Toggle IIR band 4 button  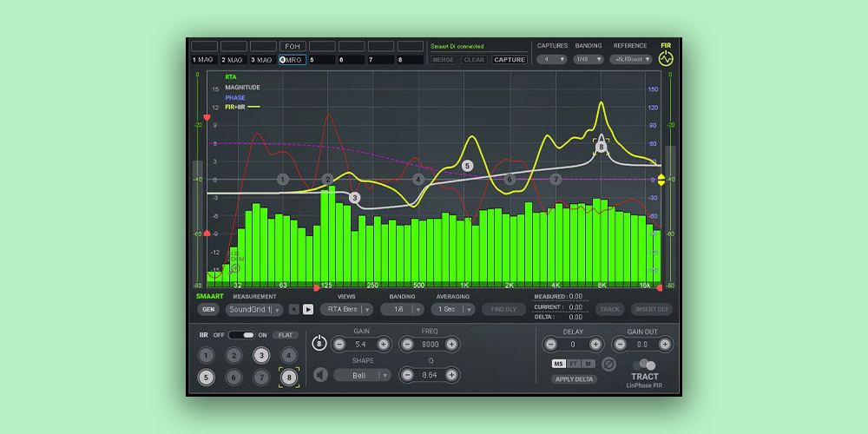tap(288, 355)
